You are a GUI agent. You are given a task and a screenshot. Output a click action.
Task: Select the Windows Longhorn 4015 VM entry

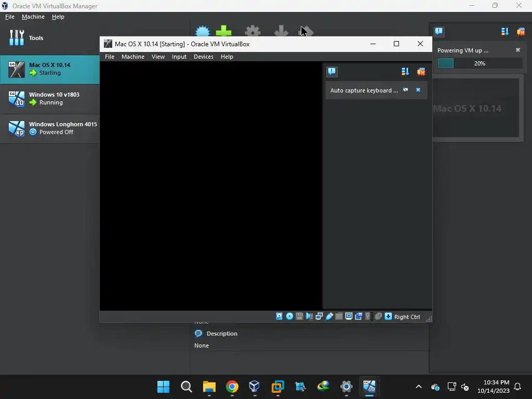pos(50,128)
